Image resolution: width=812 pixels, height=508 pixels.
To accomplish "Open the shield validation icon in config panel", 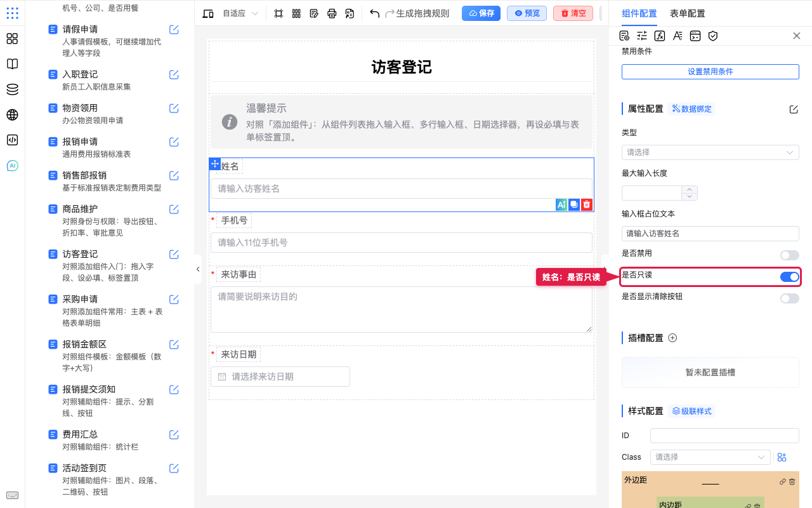I will (713, 36).
